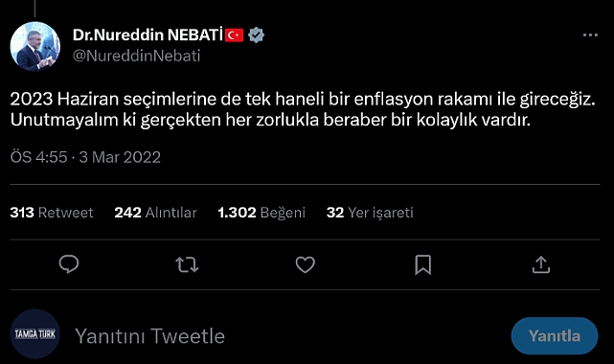Open the tweet timestamp 3 Mar 2022
The width and height of the screenshot is (614, 364).
click(x=120, y=157)
